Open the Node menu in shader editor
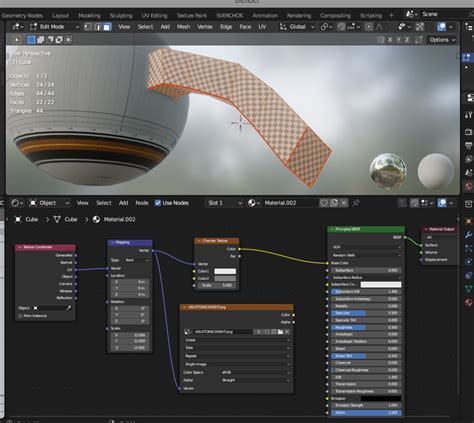The height and width of the screenshot is (423, 474). [142, 203]
